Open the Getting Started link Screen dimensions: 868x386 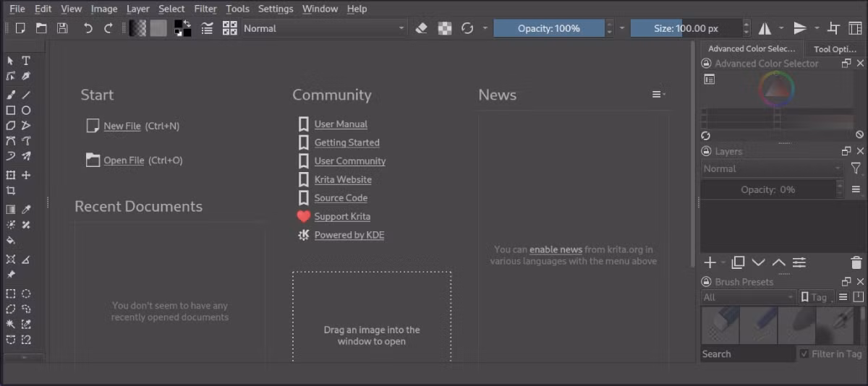pyautogui.click(x=346, y=142)
